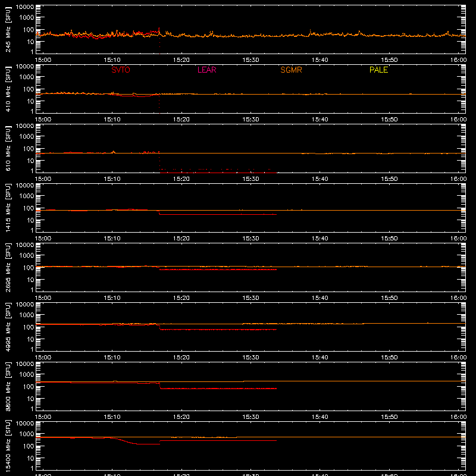Click 15:10 time label under 245 MHz plot

click(x=112, y=60)
